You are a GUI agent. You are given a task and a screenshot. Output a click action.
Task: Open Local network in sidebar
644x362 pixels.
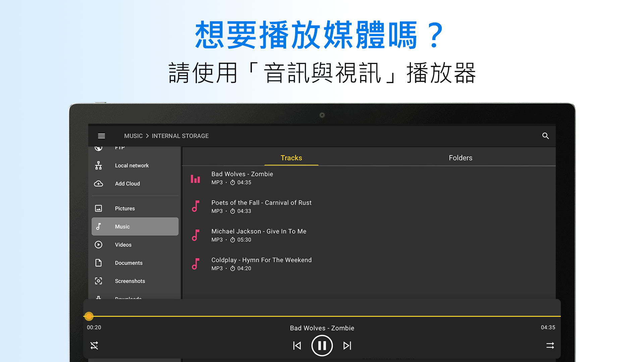pyautogui.click(x=135, y=166)
